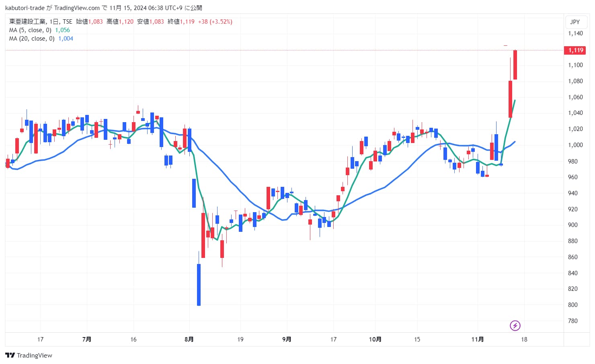Click the red 1,119 current price tag
Viewport: 595px width, 364px height.
(x=575, y=50)
